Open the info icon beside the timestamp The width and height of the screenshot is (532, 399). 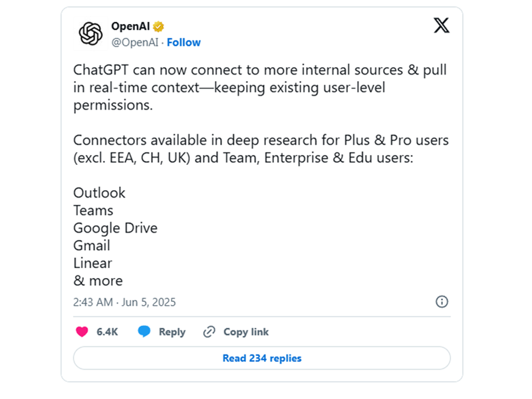(x=442, y=302)
